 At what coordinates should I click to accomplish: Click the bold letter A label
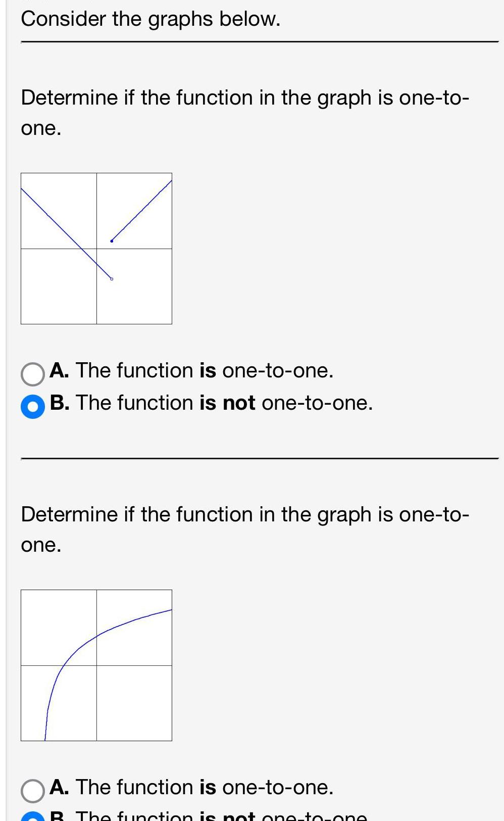[60, 371]
